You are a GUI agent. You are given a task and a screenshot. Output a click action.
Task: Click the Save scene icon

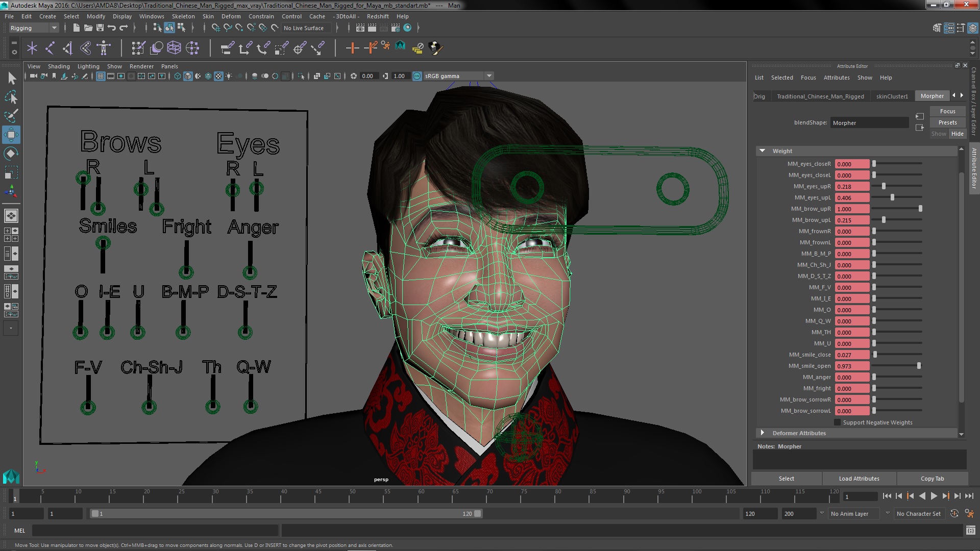(100, 28)
